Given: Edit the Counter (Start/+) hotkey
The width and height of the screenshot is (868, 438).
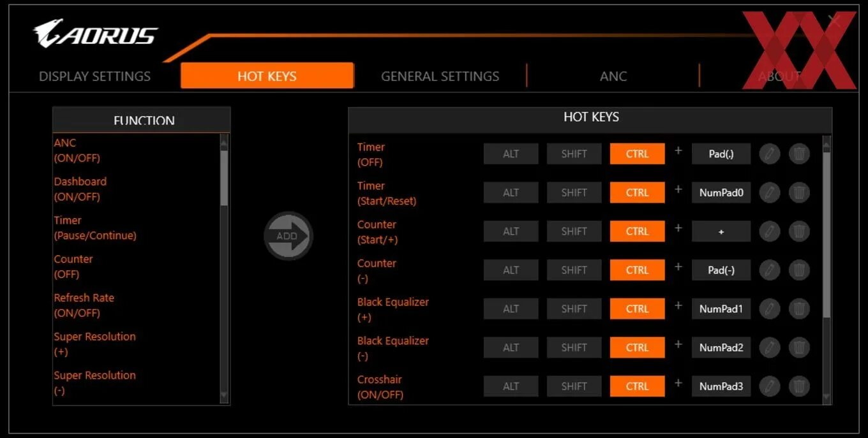Looking at the screenshot, I should click(769, 231).
